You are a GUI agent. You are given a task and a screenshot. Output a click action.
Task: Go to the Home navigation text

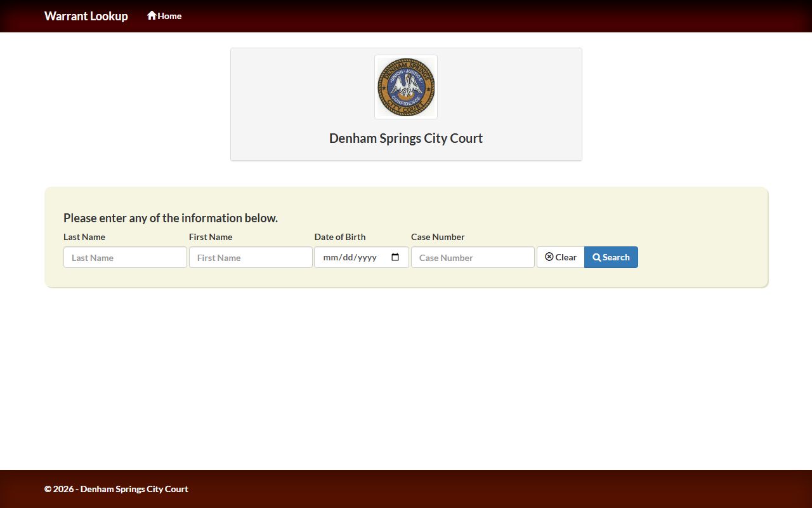point(169,16)
